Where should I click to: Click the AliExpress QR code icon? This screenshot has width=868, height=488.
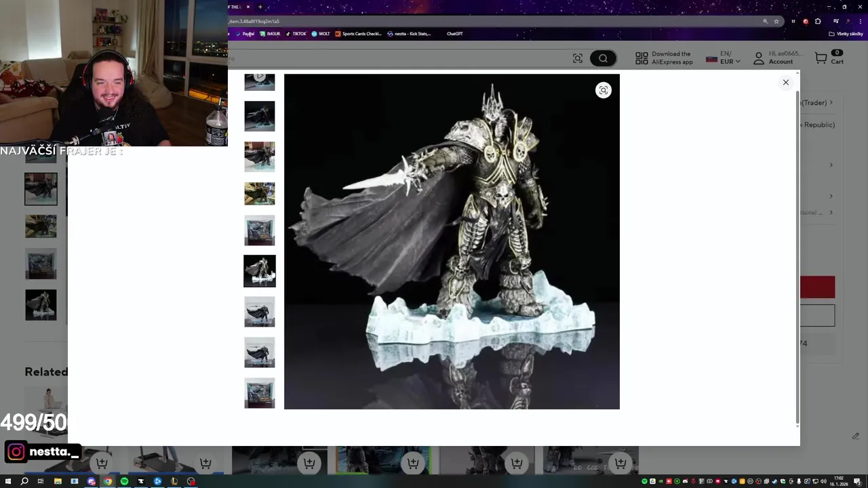(x=642, y=58)
